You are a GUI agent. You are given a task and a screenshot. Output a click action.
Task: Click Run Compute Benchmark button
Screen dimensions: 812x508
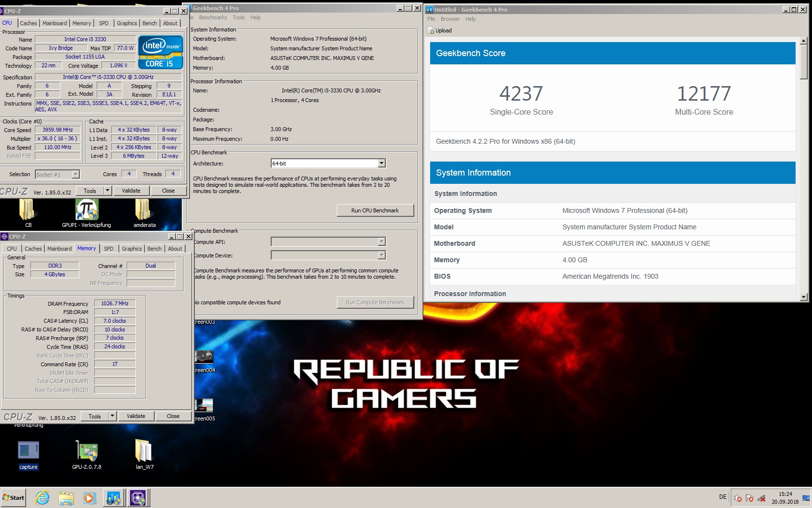(375, 302)
